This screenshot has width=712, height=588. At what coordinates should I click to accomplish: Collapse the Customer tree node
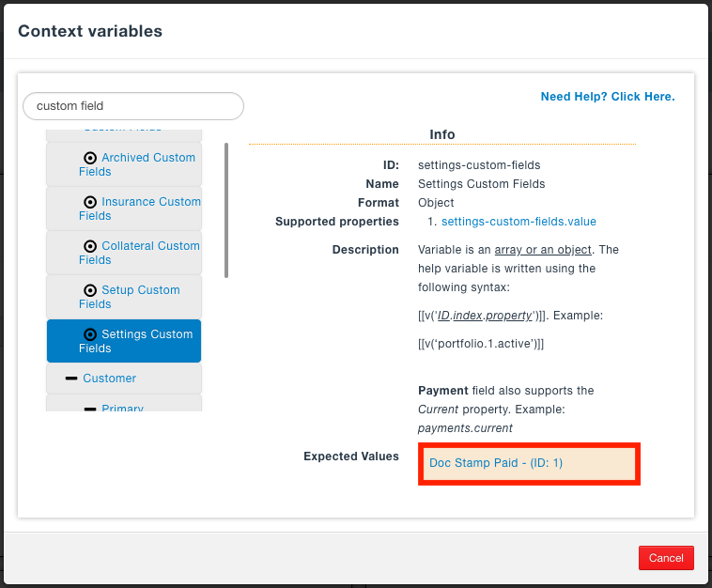[71, 379]
